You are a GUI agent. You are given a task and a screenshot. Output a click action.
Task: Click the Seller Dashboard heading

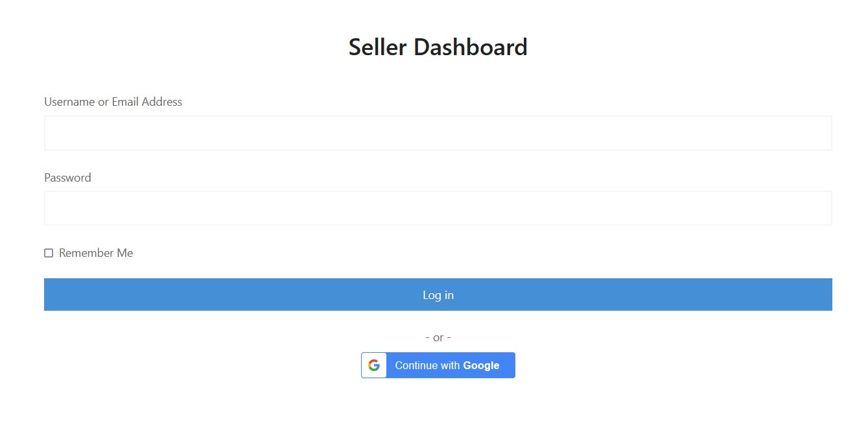point(438,47)
